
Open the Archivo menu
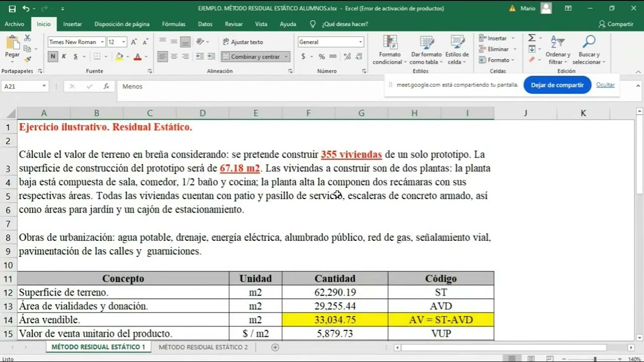coord(15,24)
